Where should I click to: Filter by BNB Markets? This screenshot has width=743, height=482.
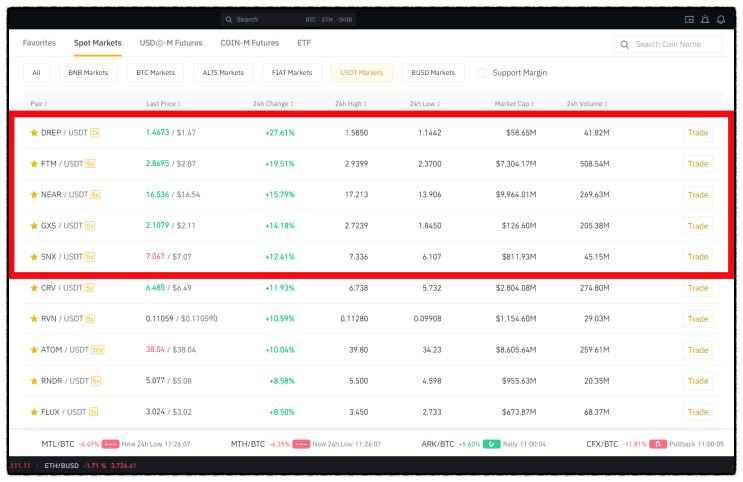pyautogui.click(x=88, y=73)
